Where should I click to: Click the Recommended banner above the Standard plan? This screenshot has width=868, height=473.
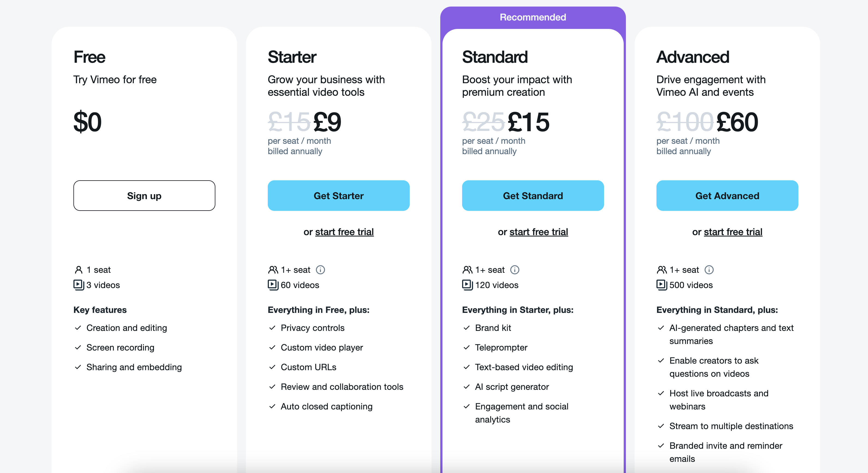click(x=533, y=17)
